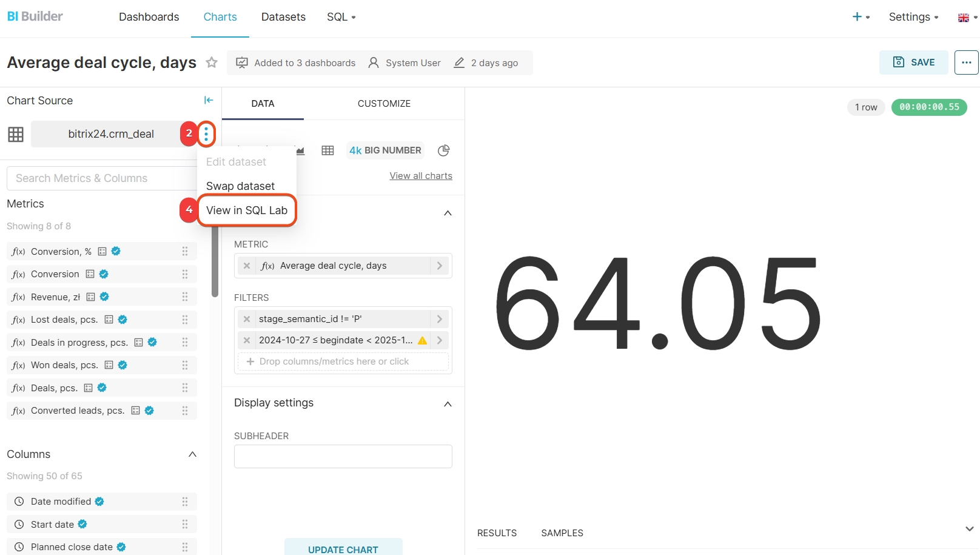The image size is (980, 555).
Task: Click the warning icon on begindate filter
Action: (423, 340)
